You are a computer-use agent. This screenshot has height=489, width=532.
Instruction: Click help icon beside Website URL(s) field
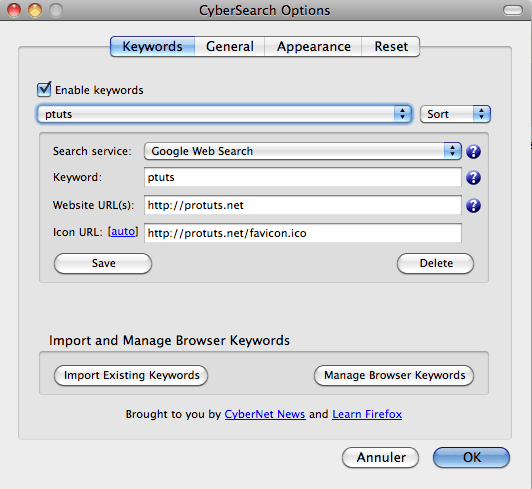click(473, 205)
